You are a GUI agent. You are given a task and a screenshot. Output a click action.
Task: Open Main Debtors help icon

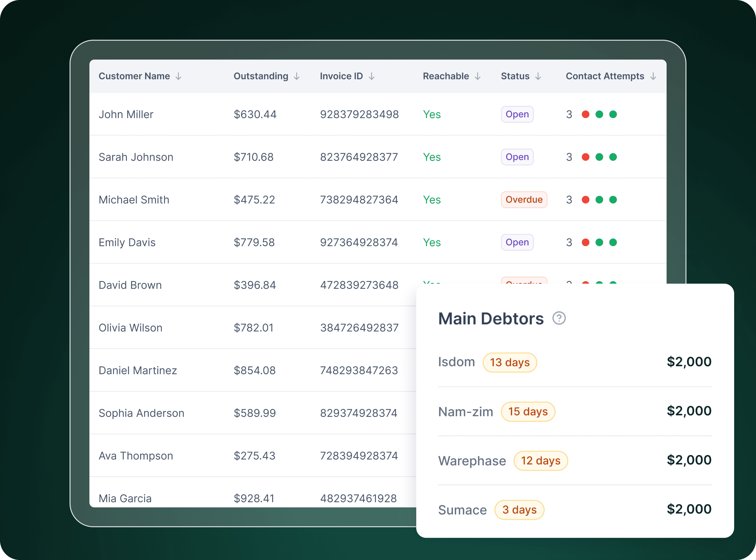click(559, 318)
